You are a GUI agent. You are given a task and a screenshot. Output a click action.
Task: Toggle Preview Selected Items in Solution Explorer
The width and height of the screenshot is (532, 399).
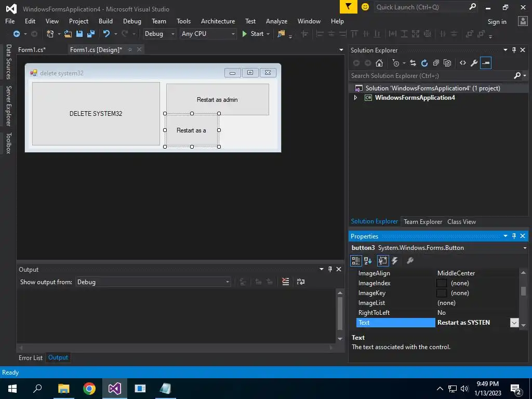click(486, 63)
